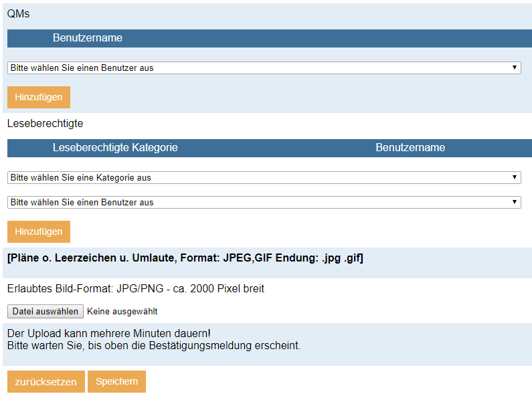Open the QMs user selection dropdown
This screenshot has width=532, height=398.
tap(264, 68)
